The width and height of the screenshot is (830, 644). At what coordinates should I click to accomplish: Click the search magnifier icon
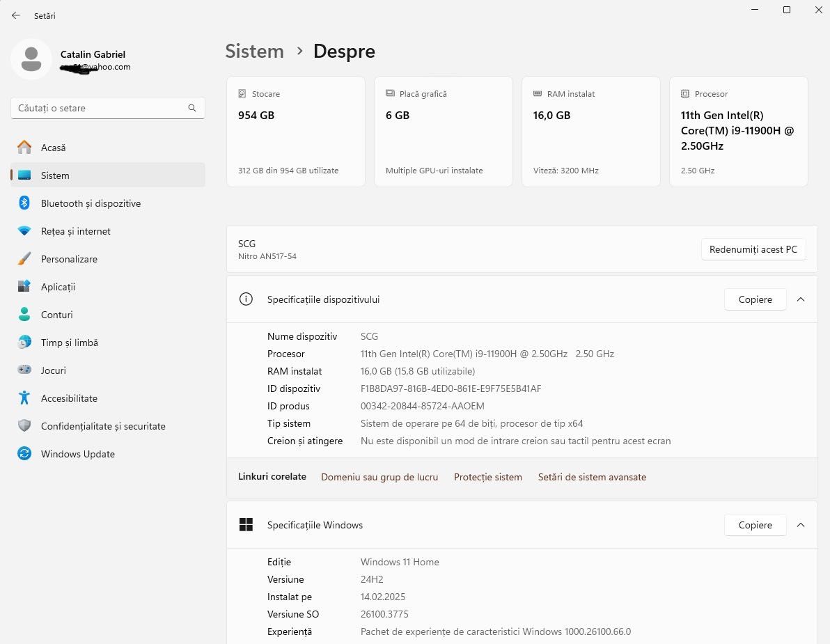[192, 108]
